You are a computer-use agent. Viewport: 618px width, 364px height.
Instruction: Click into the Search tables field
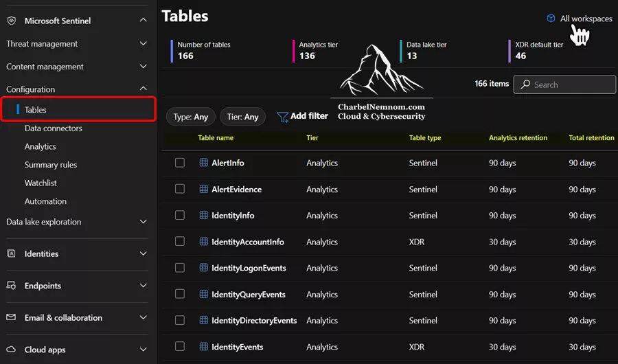pyautogui.click(x=565, y=84)
